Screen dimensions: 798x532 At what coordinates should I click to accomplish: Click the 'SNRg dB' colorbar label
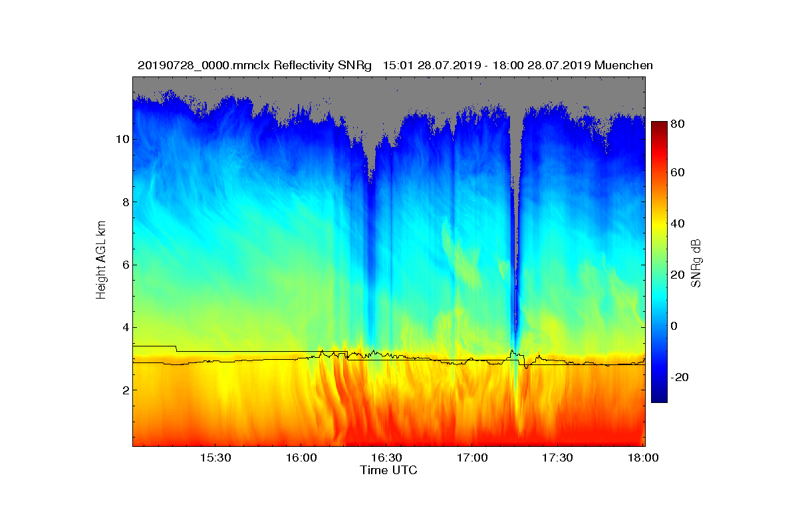point(696,263)
